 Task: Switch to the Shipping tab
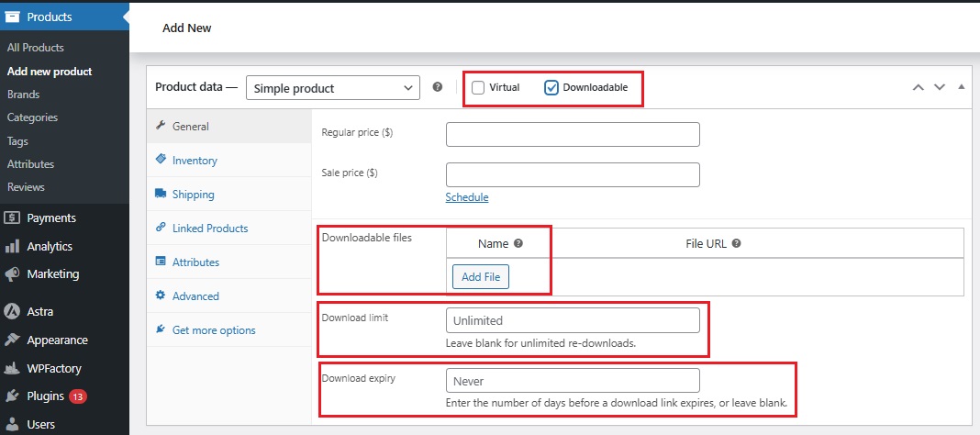click(x=228, y=195)
